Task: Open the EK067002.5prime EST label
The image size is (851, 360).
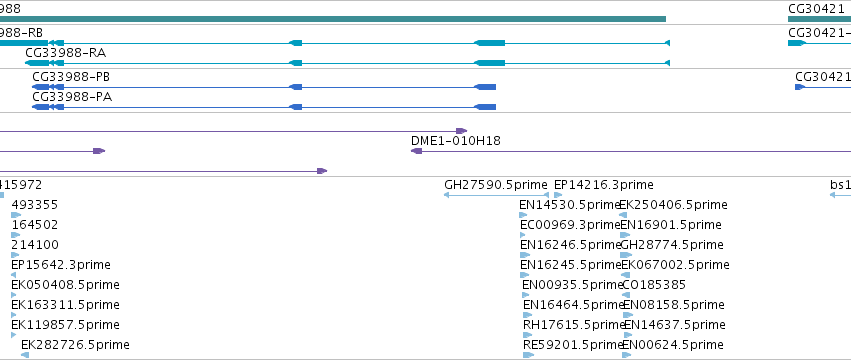Action: (675, 265)
